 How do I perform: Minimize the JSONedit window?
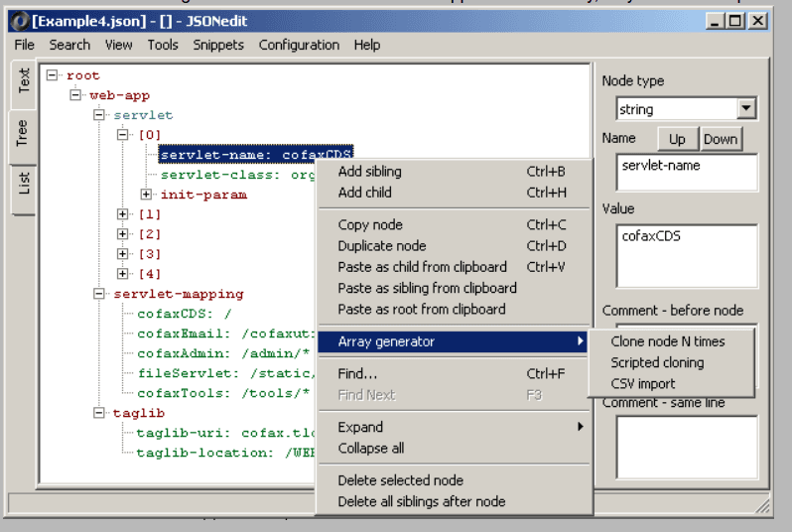click(715, 21)
